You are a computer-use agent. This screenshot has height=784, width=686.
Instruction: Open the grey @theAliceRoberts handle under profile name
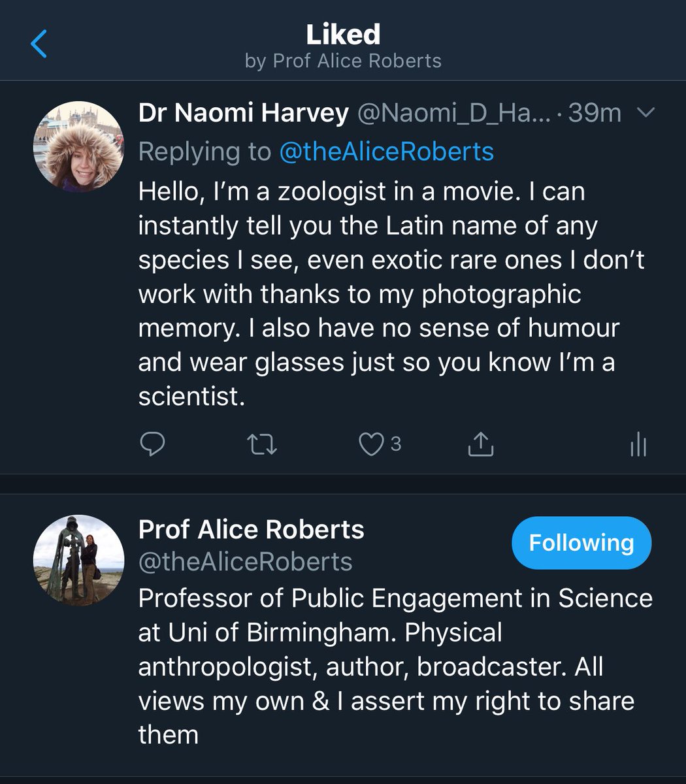pos(246,562)
